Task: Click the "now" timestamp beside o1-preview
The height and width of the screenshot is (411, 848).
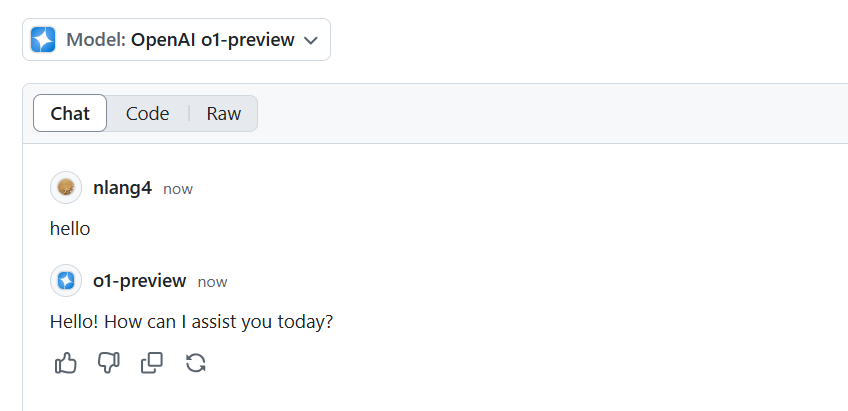Action: [213, 282]
